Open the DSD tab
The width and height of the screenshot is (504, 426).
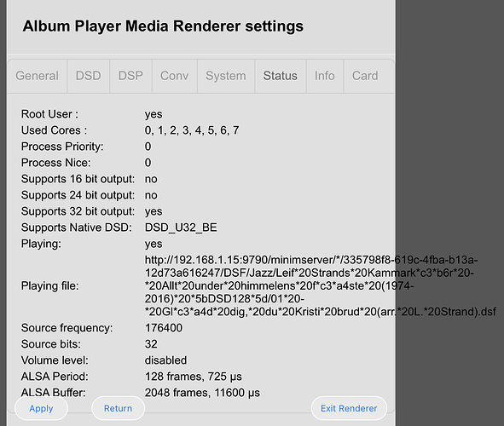[x=89, y=76]
